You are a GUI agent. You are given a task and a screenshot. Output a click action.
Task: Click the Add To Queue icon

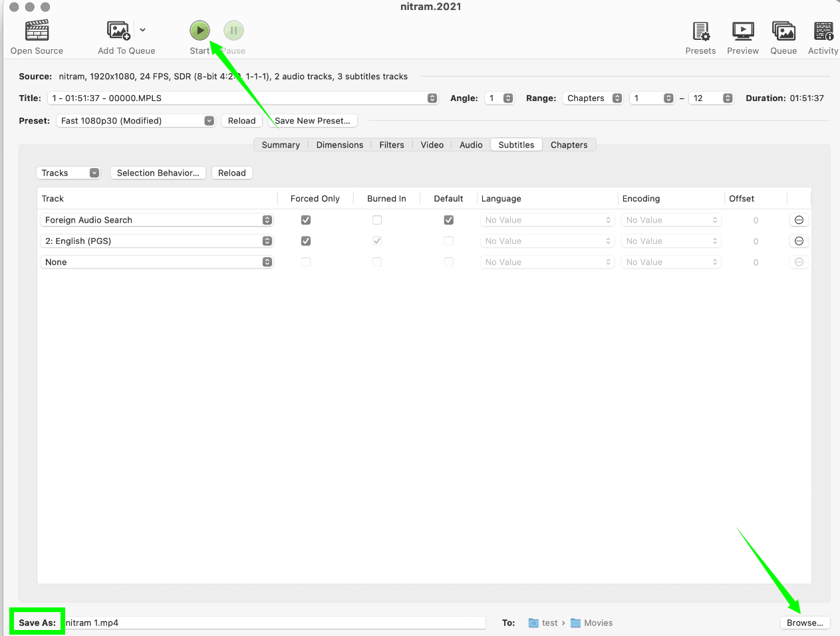point(118,31)
